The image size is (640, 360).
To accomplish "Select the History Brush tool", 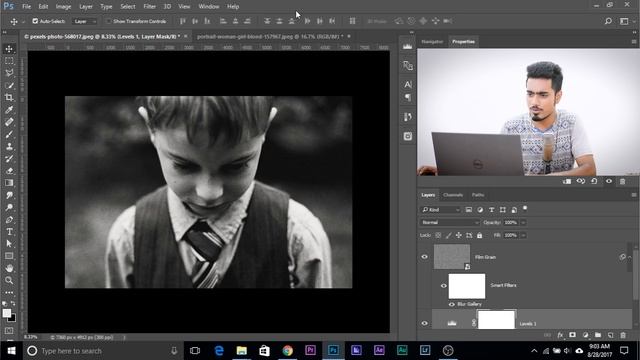I will point(9,159).
